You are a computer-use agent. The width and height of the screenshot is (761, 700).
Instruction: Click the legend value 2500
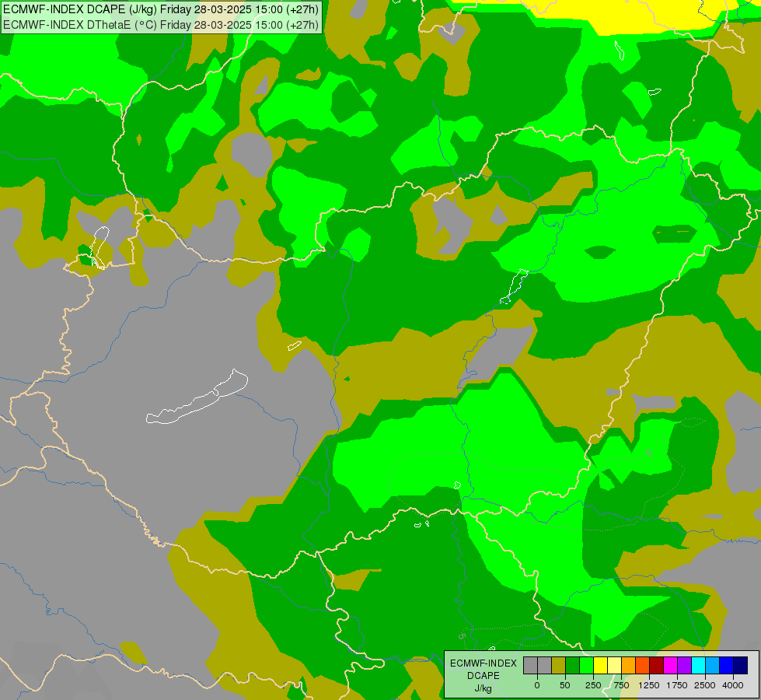705,685
